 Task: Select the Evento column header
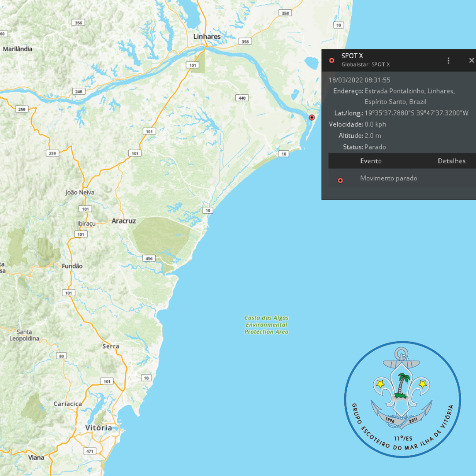point(371,161)
